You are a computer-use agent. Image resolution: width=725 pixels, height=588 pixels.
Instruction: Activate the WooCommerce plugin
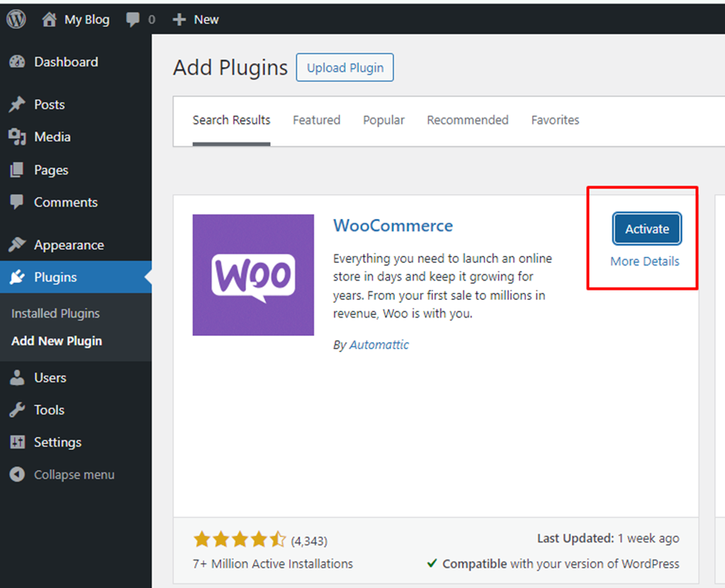646,229
